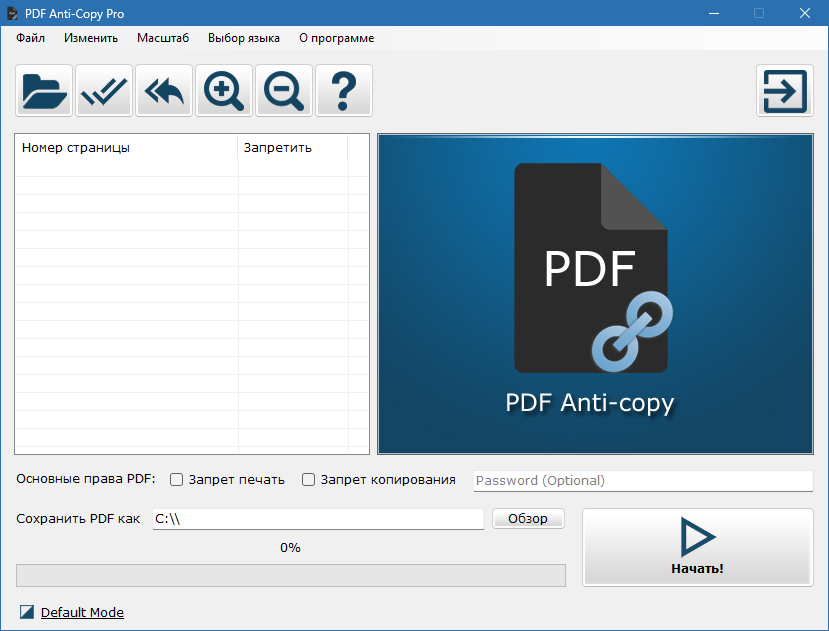The image size is (829, 631).
Task: Open the Изменить menu
Action: 91,38
